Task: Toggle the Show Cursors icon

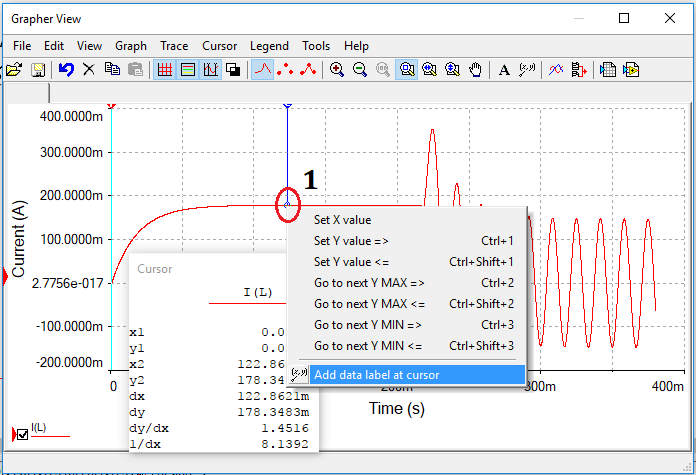Action: (x=210, y=70)
